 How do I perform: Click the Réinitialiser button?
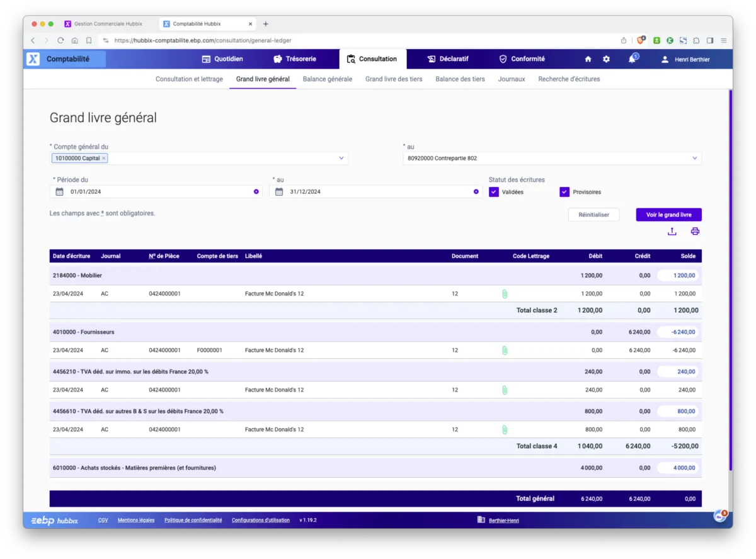click(593, 215)
